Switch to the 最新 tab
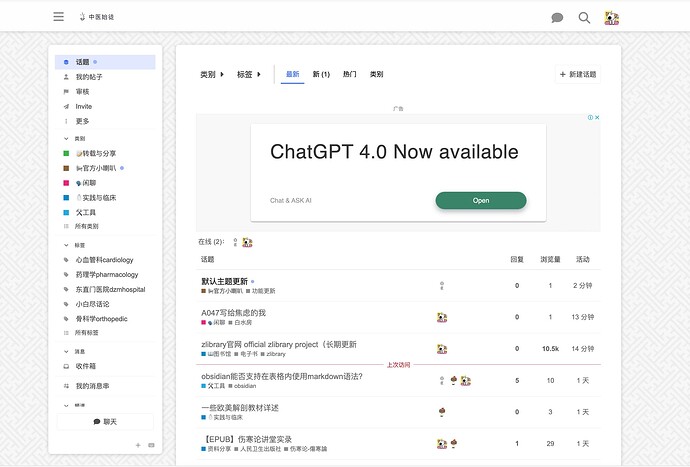 pos(292,74)
